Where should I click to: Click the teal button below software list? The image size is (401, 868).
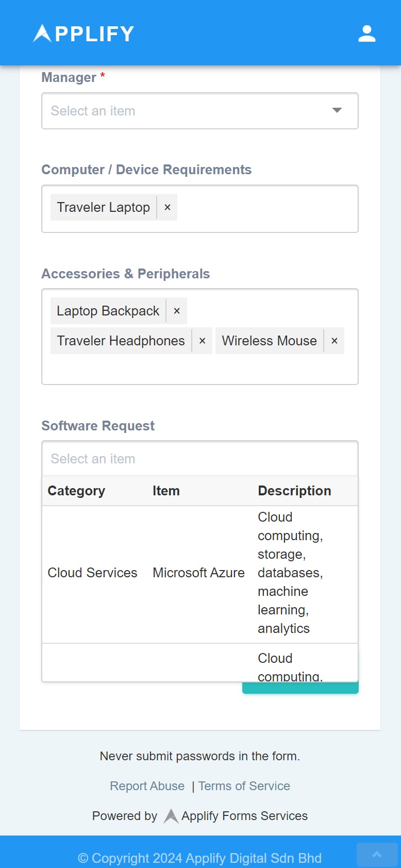[300, 688]
